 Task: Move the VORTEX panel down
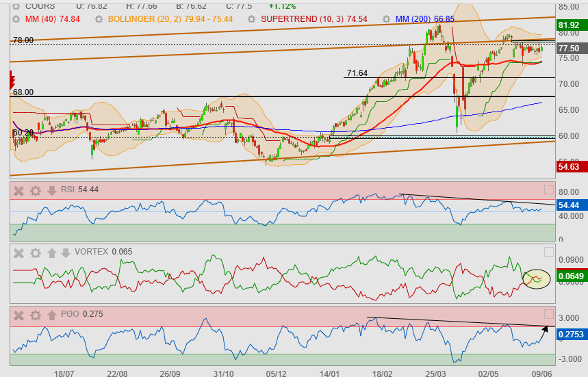coord(66,253)
